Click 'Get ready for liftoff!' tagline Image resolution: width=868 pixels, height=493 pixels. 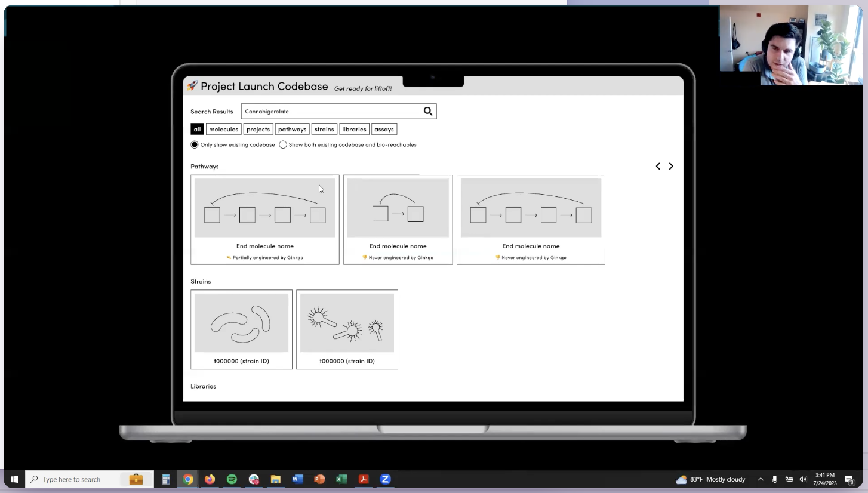[x=363, y=88]
